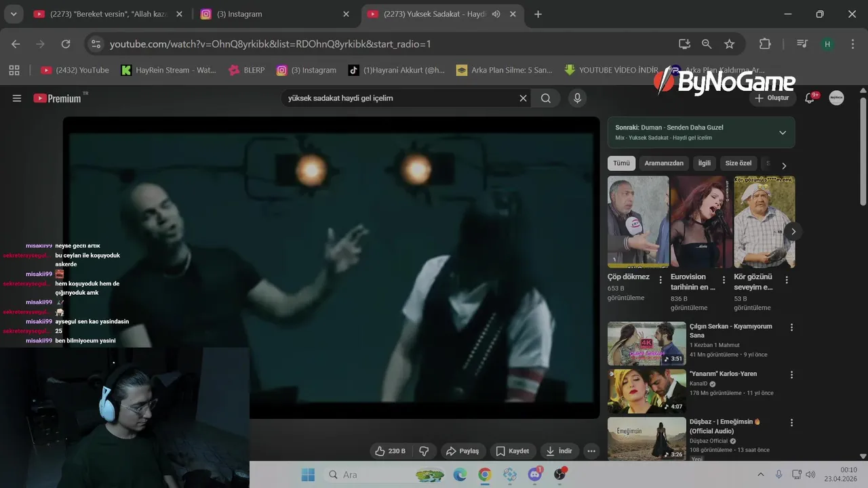Select the İlgili filter chip
868x488 pixels.
point(705,163)
